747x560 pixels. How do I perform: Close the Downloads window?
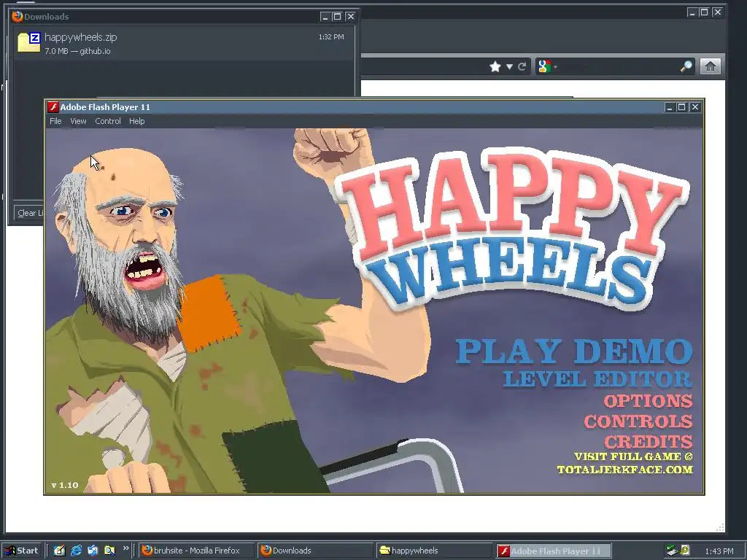pos(351,17)
